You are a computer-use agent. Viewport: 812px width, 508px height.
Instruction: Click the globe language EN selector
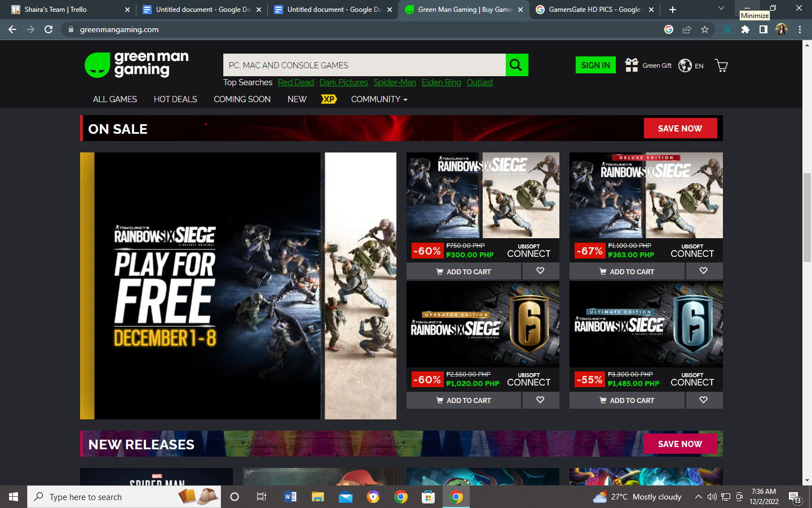[691, 65]
